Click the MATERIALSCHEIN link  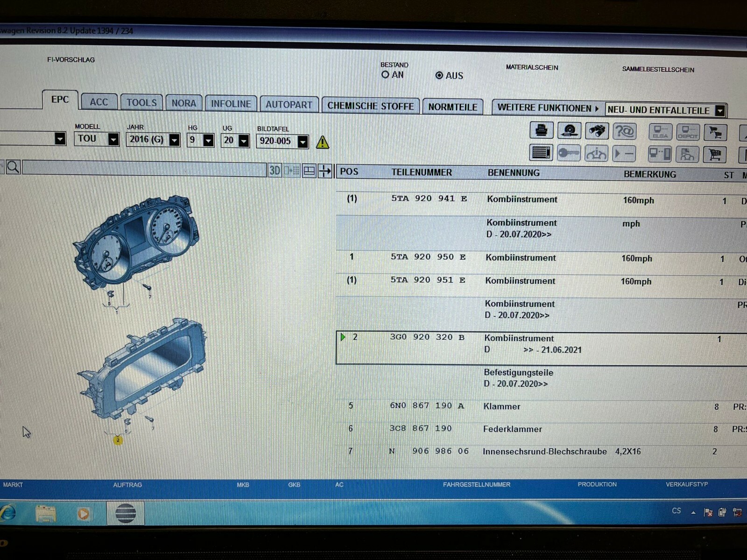pyautogui.click(x=532, y=68)
